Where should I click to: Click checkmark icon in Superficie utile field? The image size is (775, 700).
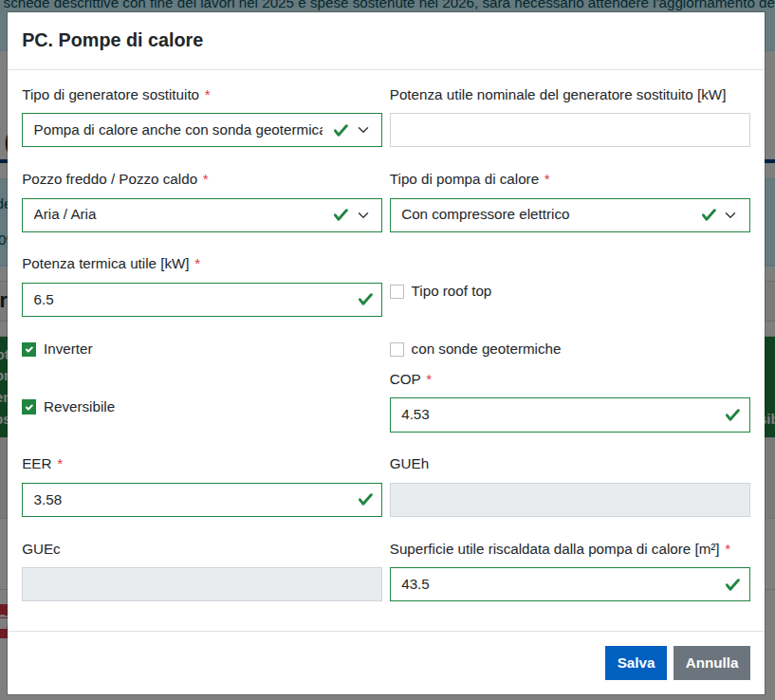[732, 584]
